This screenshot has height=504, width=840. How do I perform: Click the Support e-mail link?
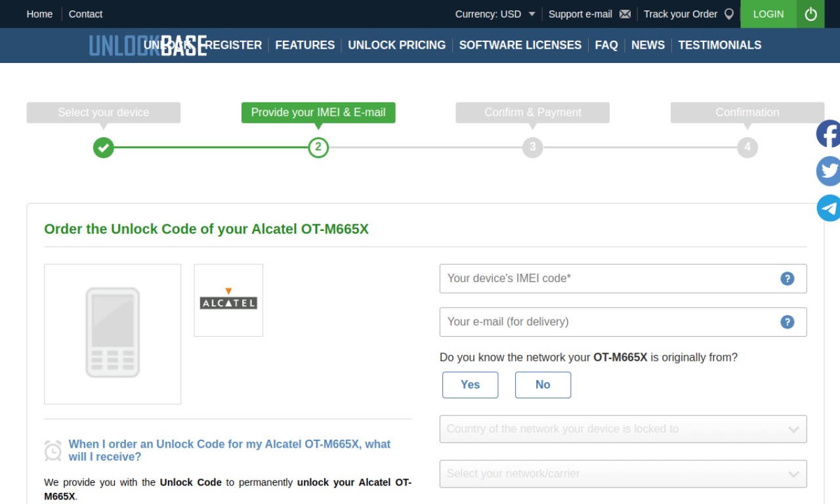pos(580,14)
